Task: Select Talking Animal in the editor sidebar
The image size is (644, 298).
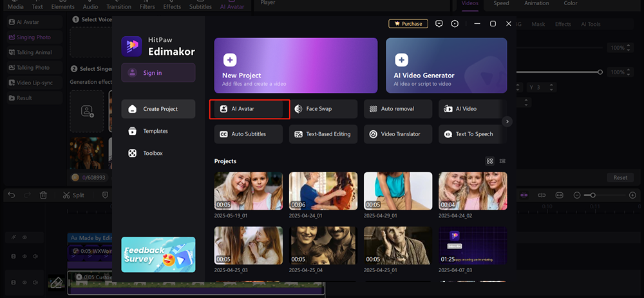Action: [x=35, y=52]
